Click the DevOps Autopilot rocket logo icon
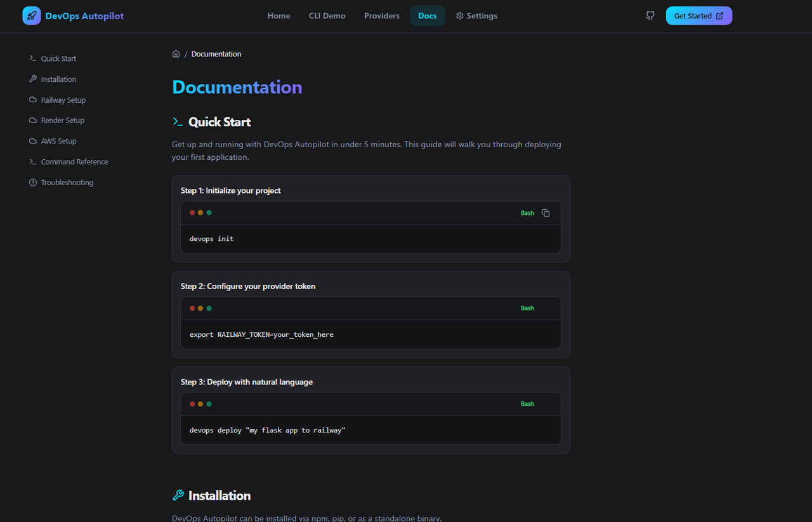812x522 pixels. pyautogui.click(x=31, y=16)
